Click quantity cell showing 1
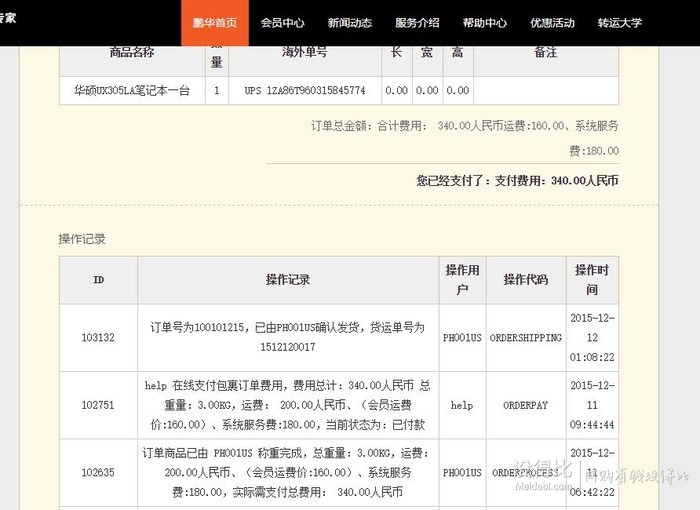The image size is (700, 510). 217,91
